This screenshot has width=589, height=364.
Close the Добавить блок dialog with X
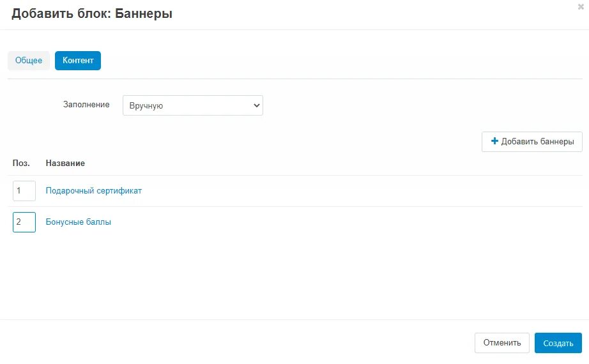(581, 7)
